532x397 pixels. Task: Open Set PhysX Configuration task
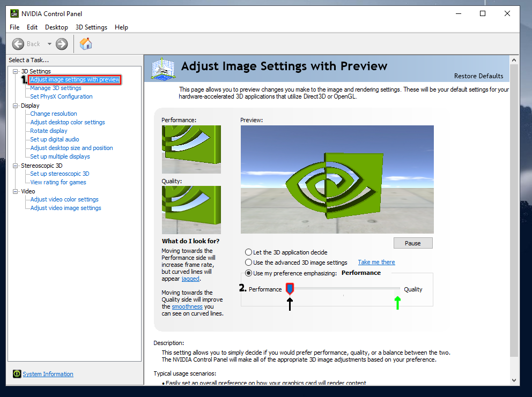[x=61, y=96]
